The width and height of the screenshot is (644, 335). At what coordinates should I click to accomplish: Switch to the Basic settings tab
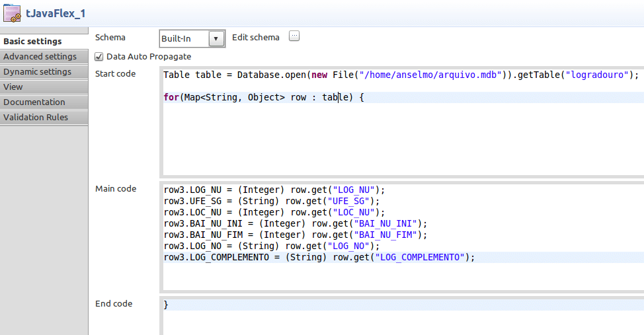(x=33, y=42)
